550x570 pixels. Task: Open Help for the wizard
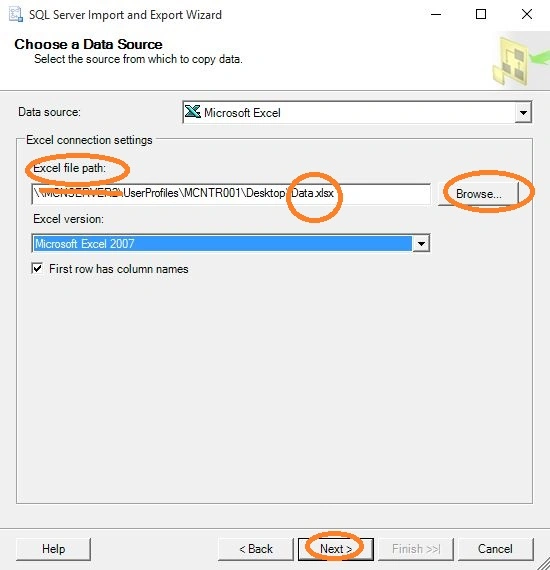pyautogui.click(x=53, y=549)
